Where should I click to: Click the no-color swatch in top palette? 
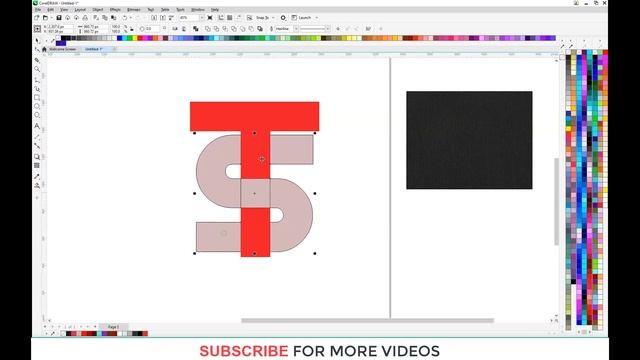point(58,38)
